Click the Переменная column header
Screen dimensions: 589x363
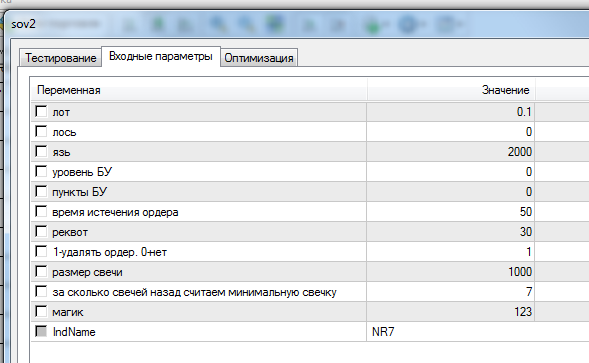point(199,90)
